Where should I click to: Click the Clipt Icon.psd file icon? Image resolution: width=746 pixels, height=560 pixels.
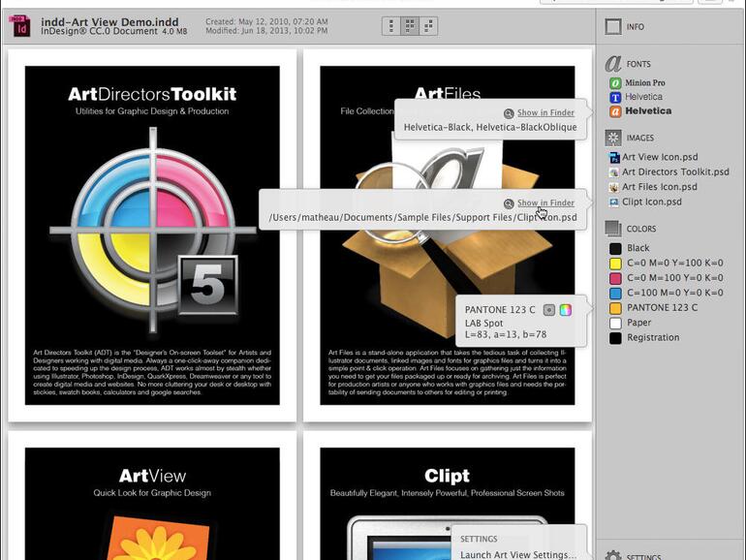point(614,202)
